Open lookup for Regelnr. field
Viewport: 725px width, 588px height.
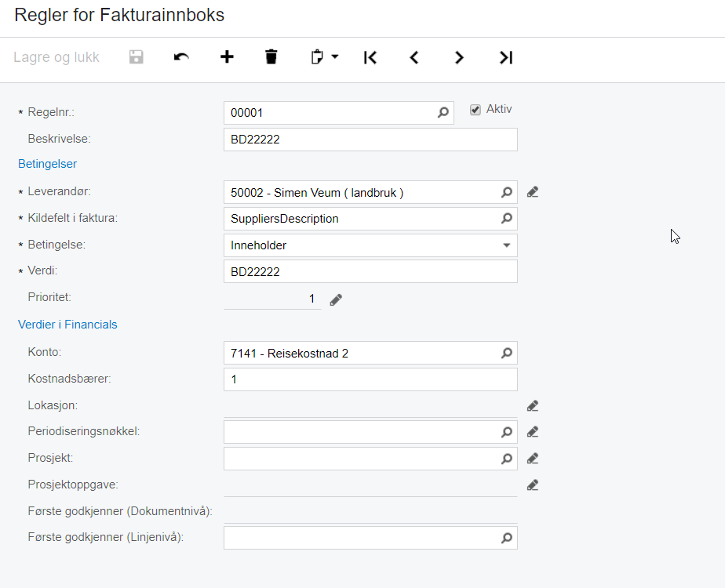tap(443, 113)
